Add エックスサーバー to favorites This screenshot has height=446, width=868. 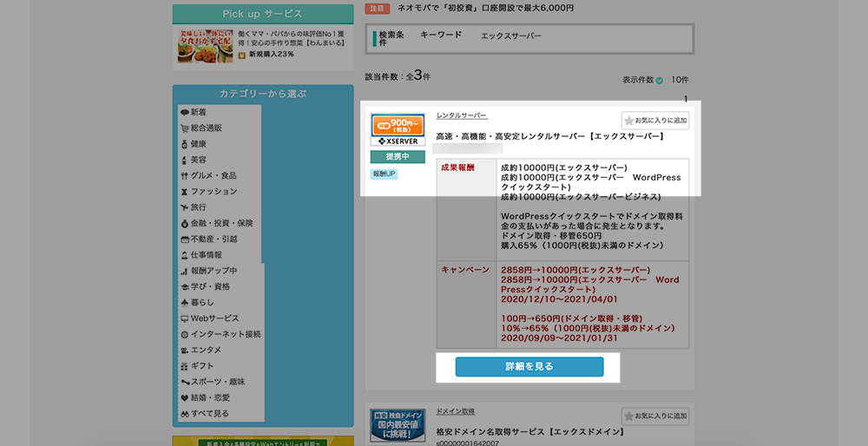point(654,120)
